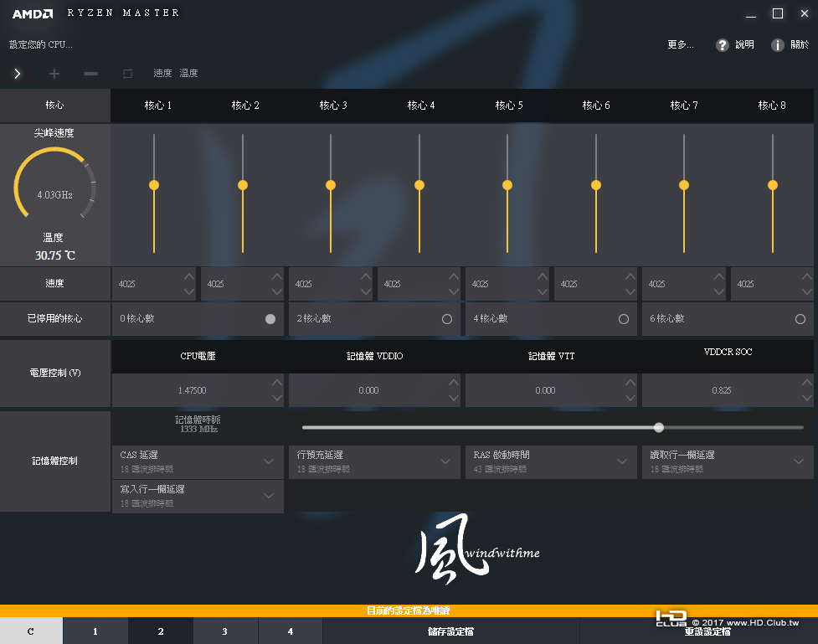
Task: Click the plus add icon in toolbar
Action: pos(54,74)
